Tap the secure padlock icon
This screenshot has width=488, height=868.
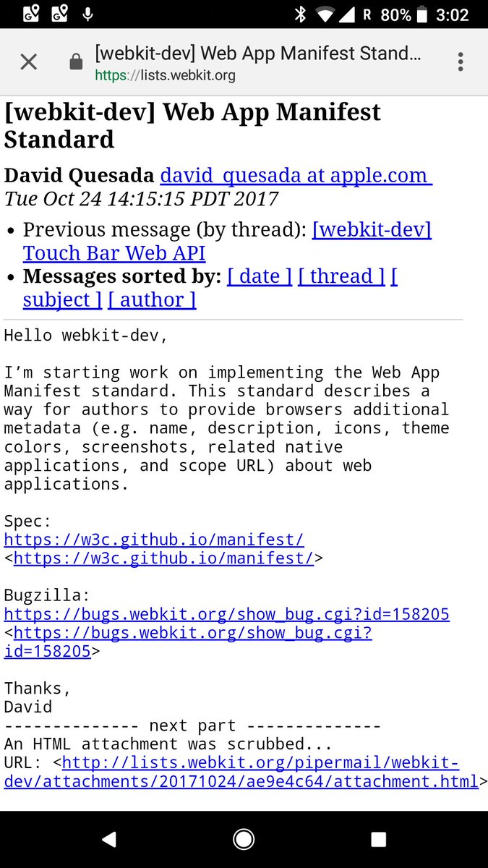pos(76,62)
